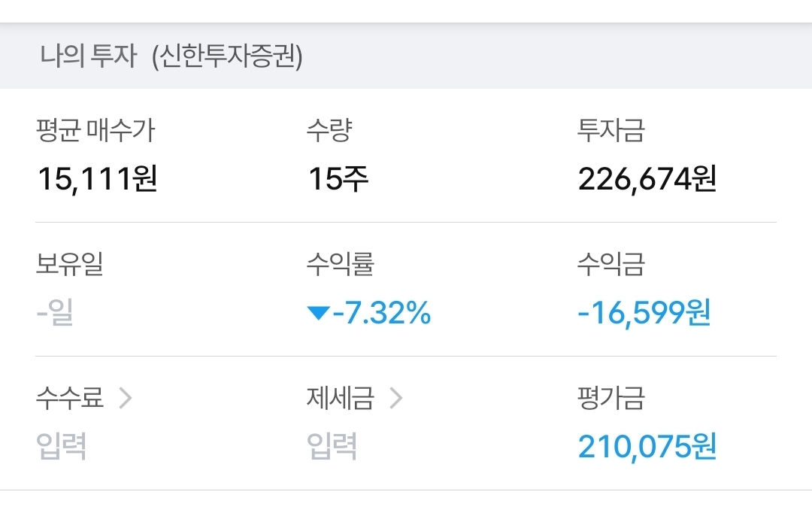Click the blue down-triangle loss indicator
This screenshot has height=516, width=812.
[x=318, y=314]
